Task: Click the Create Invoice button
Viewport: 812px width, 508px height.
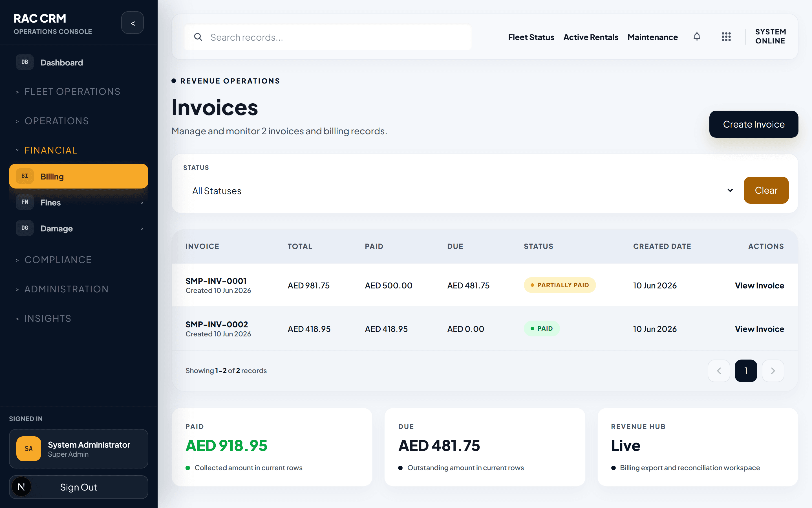Action: (x=754, y=124)
